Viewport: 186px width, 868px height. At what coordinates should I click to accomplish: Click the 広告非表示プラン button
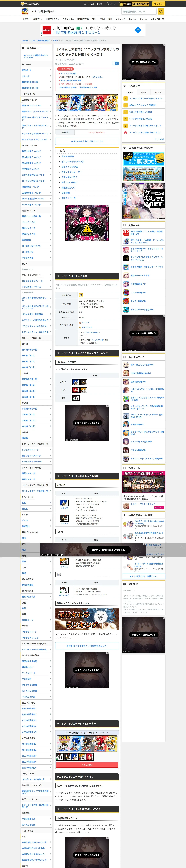point(134,4)
